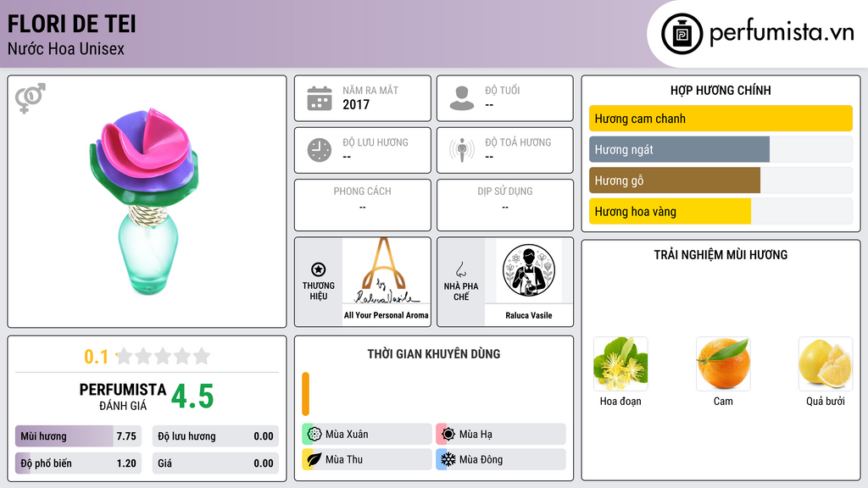Image resolution: width=868 pixels, height=488 pixels.
Task: Click the unisex gender symbol icon
Action: [x=31, y=98]
